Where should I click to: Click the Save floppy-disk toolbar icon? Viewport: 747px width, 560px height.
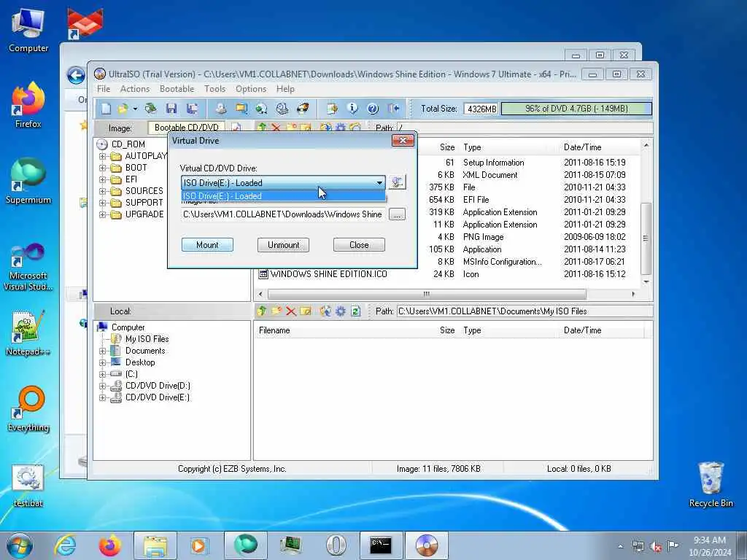tap(171, 109)
